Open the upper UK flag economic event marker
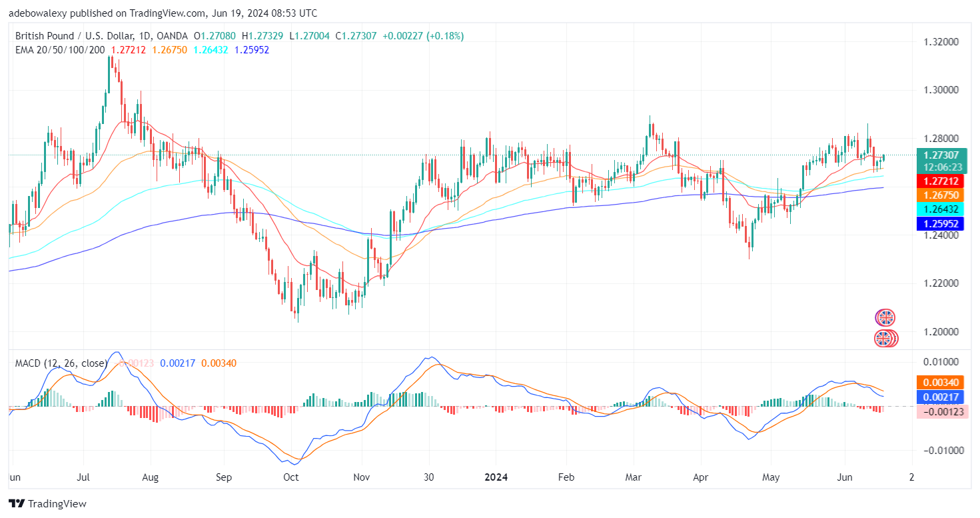The width and height of the screenshot is (980, 518). click(x=885, y=318)
